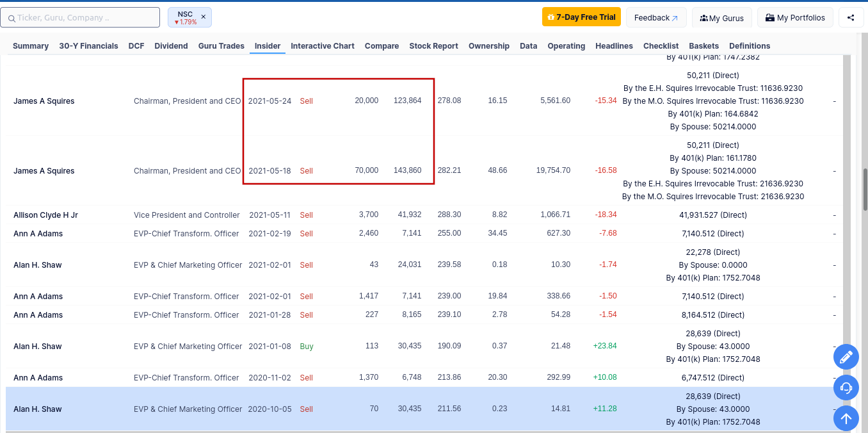Image resolution: width=868 pixels, height=433 pixels.
Task: Click the Vice President and Controller title
Action: click(x=187, y=215)
